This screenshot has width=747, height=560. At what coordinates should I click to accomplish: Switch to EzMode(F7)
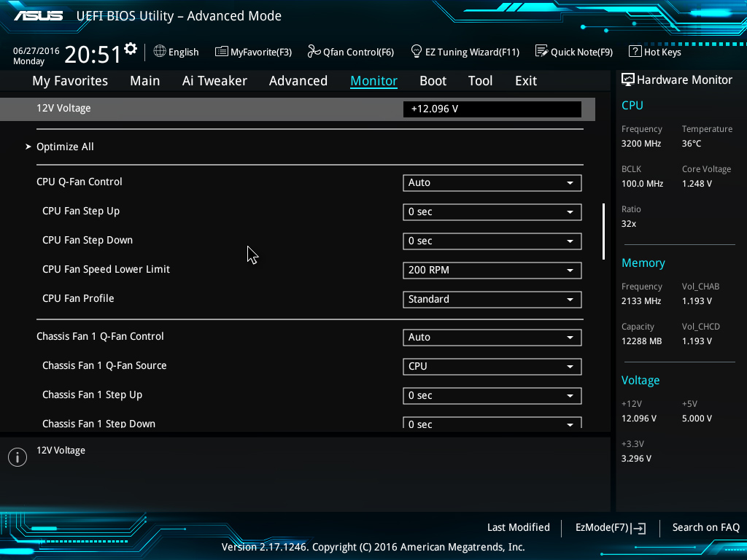610,527
